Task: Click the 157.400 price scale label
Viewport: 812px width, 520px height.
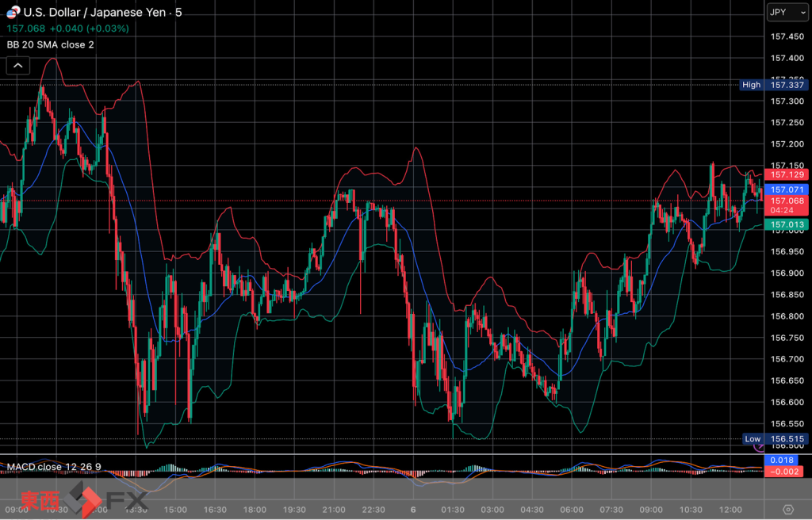Action: click(787, 58)
